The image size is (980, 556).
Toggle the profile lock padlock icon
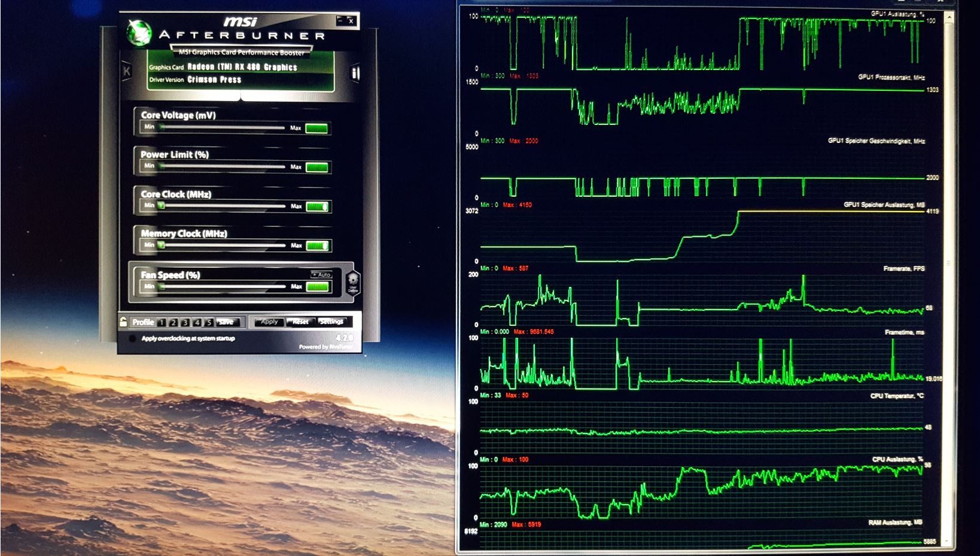[x=123, y=322]
